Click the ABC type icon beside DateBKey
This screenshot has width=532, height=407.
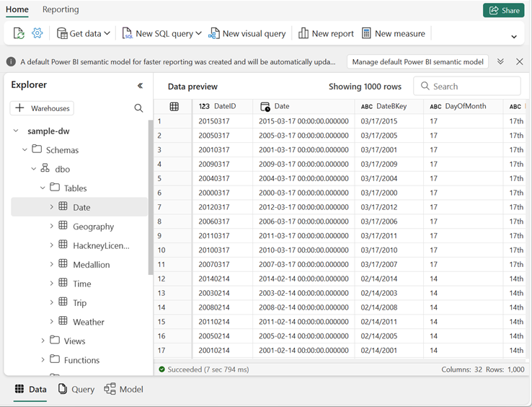point(367,107)
